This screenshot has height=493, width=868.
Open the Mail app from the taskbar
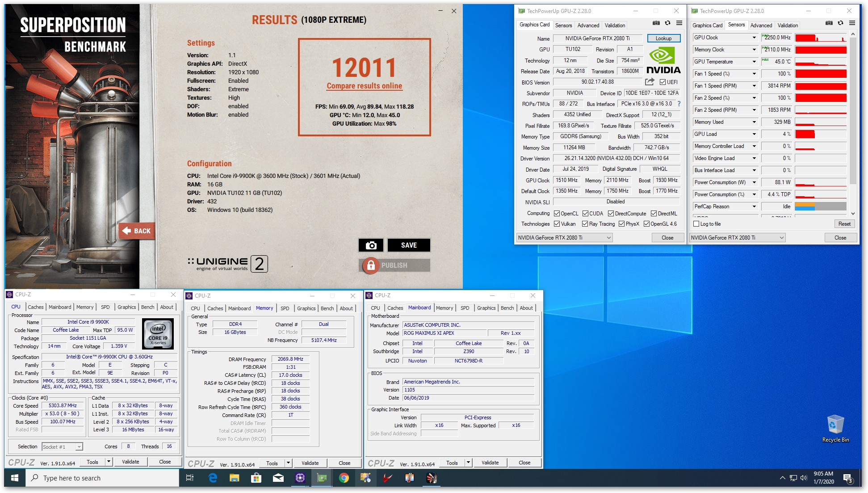278,478
